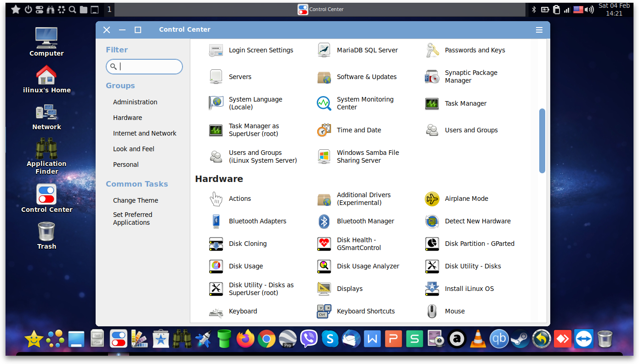Jump to Hardware group in sidebar
Viewport: 639px width, 364px height.
click(x=127, y=118)
